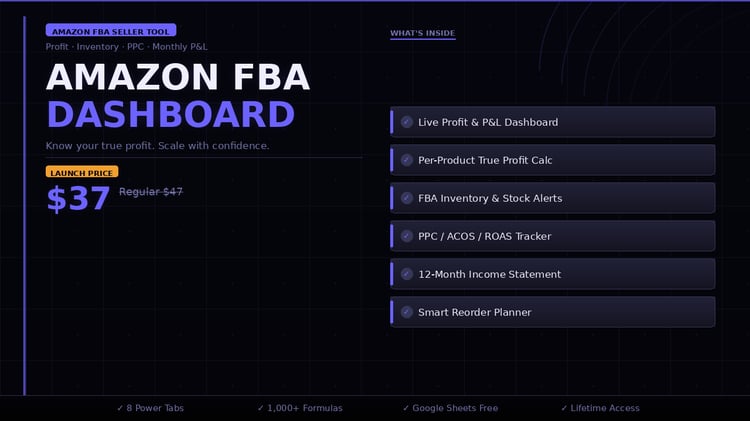Click checkmark icon beside FBA Inventory & Stock Alerts
750x421 pixels.
point(407,198)
